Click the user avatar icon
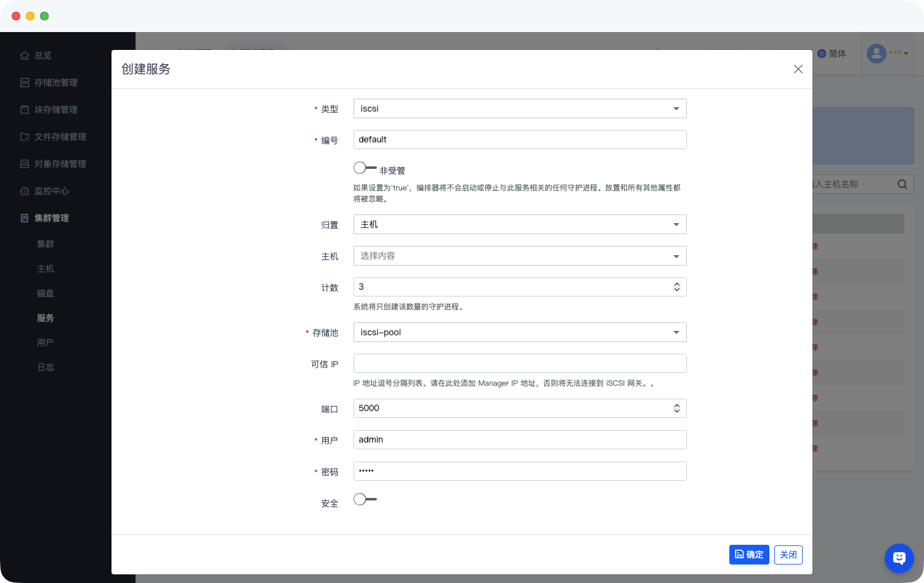Screen dimensions: 924x583 pos(876,54)
